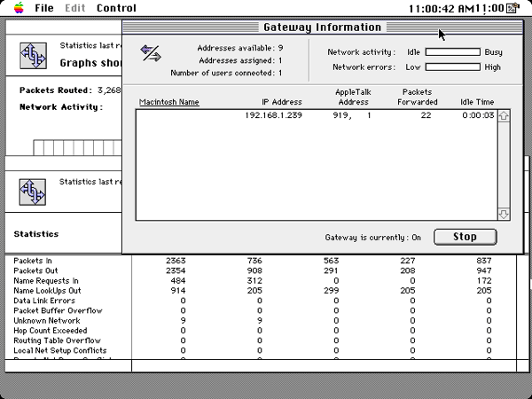Image resolution: width=532 pixels, height=399 pixels.
Task: Click Packets Out value 2354
Action: [x=176, y=270]
